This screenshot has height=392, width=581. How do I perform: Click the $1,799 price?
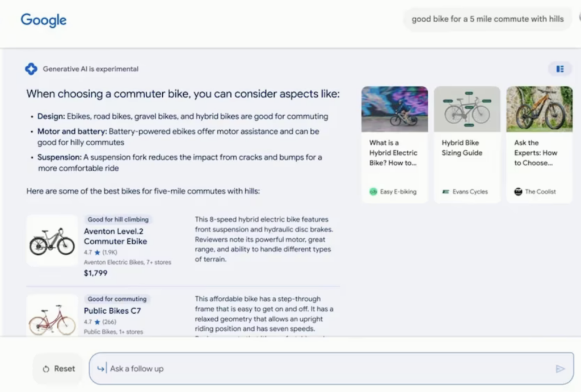pyautogui.click(x=95, y=273)
